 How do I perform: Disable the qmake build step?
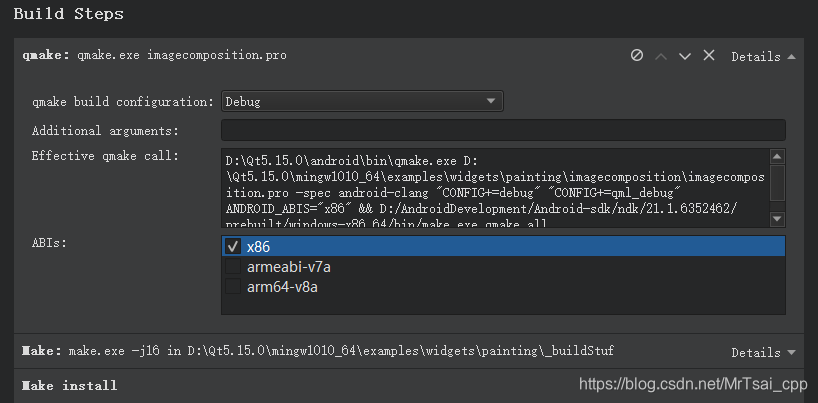coord(637,56)
